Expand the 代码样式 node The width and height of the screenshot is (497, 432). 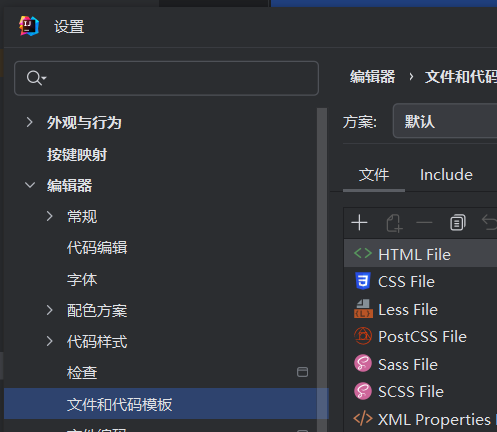[x=50, y=341]
